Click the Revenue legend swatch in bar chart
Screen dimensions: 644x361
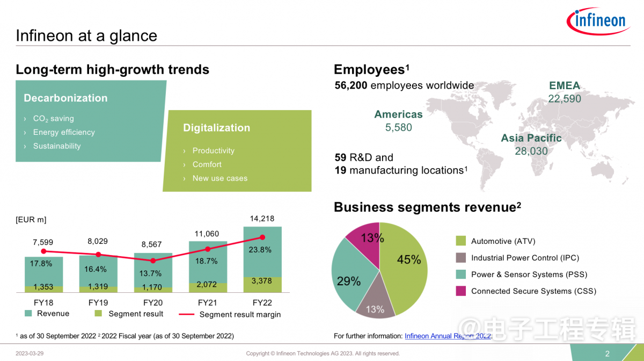(x=28, y=313)
